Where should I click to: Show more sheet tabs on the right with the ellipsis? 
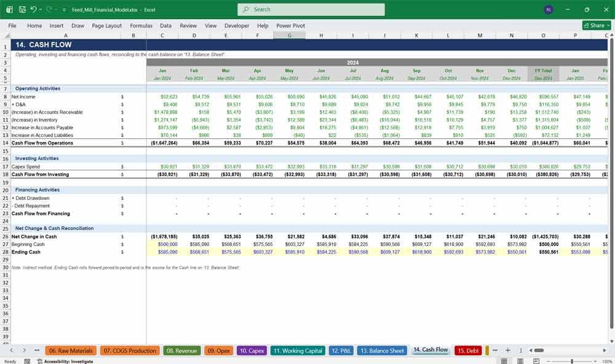click(x=495, y=350)
